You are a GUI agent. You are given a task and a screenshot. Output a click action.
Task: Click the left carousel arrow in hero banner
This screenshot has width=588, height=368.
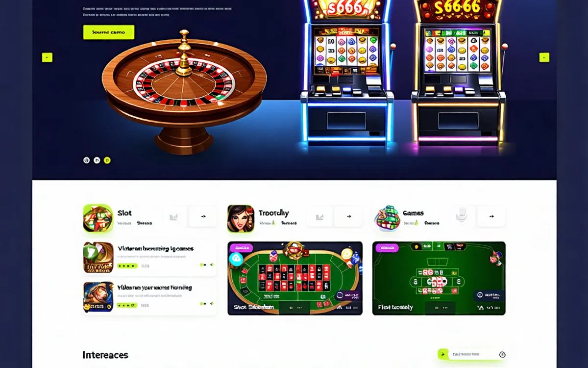47,57
